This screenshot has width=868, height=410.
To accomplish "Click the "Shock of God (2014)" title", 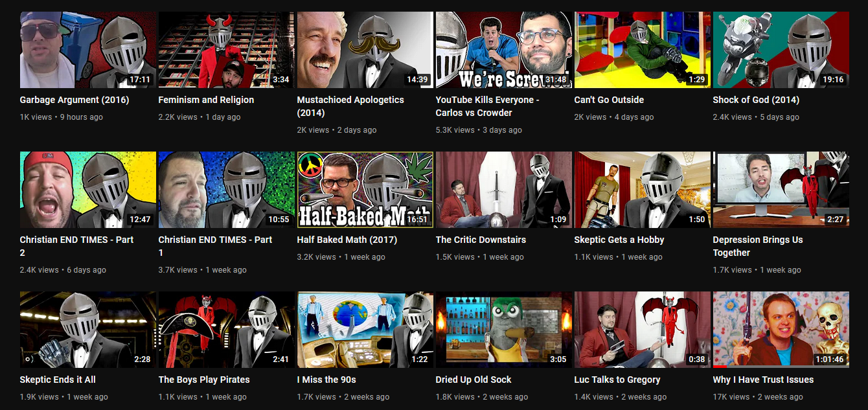I will click(756, 100).
